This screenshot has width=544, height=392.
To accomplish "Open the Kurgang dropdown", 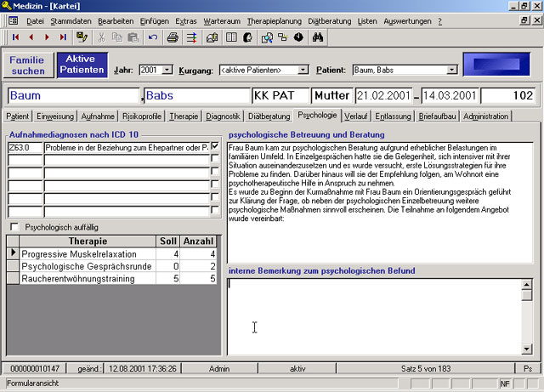I will tap(303, 70).
